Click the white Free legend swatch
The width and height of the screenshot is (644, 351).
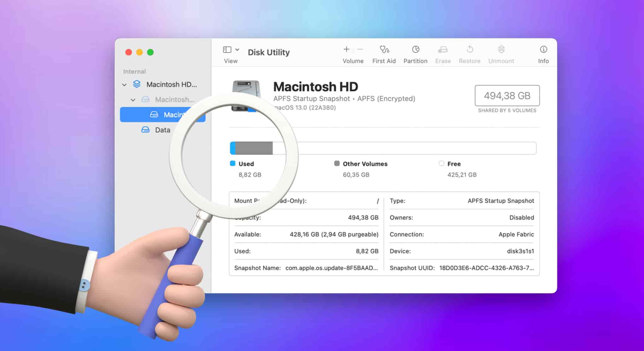pyautogui.click(x=442, y=163)
